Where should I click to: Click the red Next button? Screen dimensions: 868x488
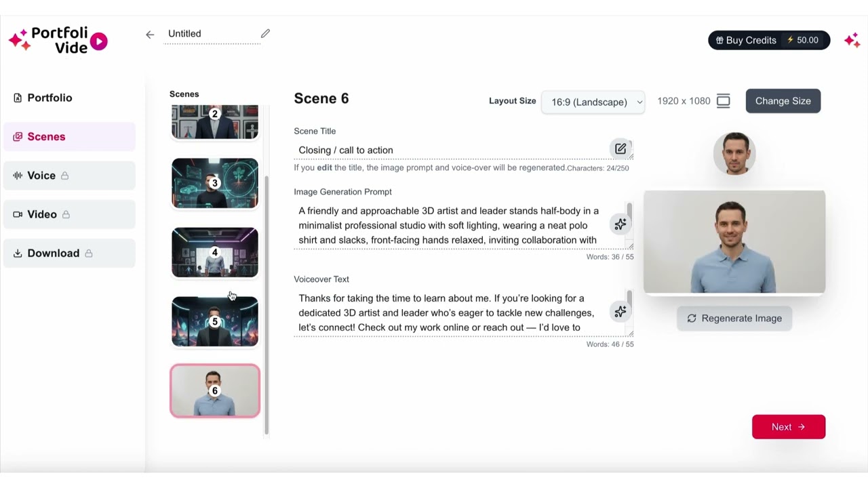789,427
